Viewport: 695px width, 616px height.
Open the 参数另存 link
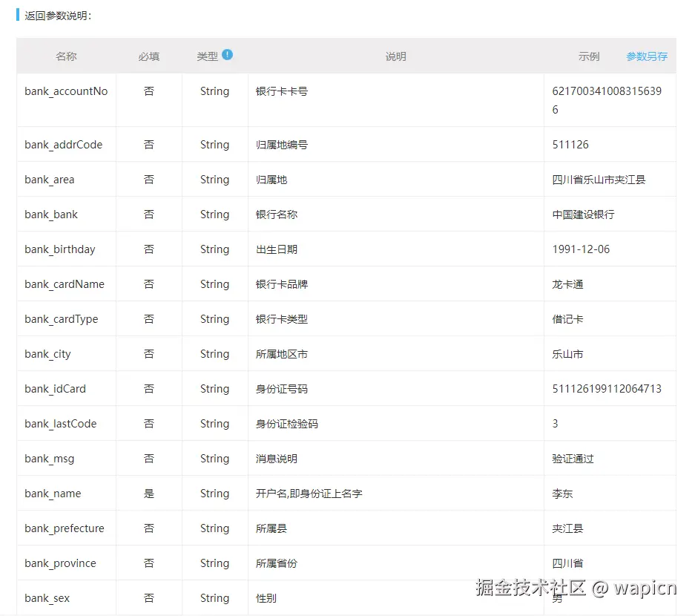click(x=648, y=56)
